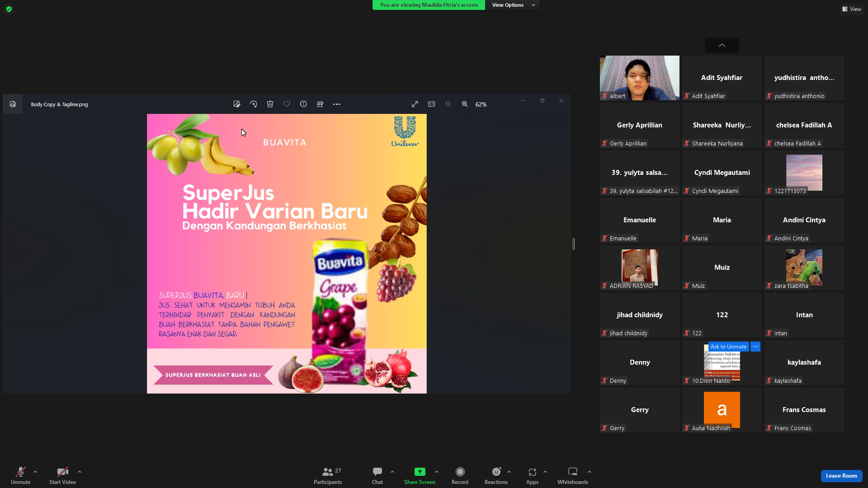Click the Leave Room button
868x488 pixels.
point(841,476)
